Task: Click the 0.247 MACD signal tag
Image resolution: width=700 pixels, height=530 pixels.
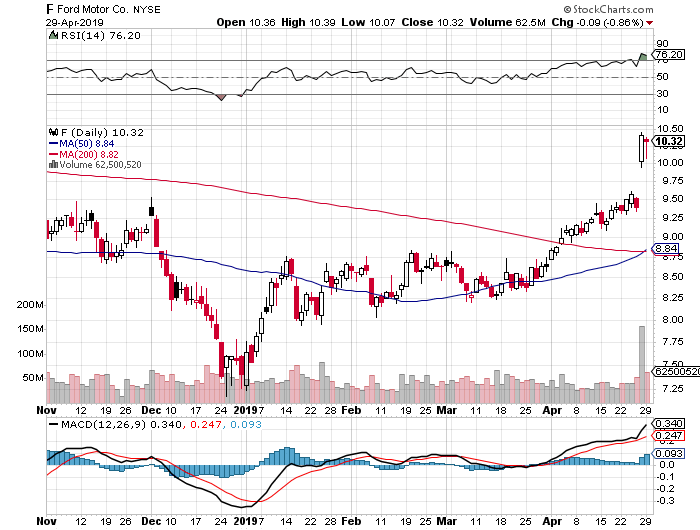Action: click(666, 436)
